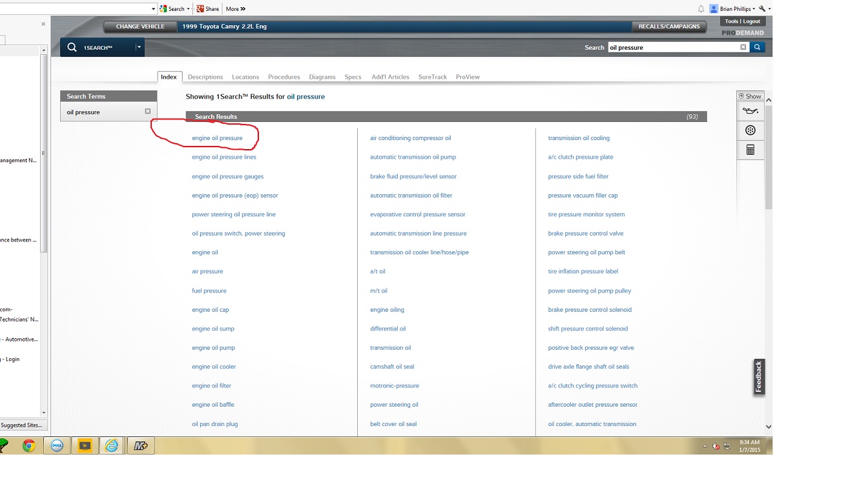Open the M+ Mitchell taskbar app

point(141,445)
